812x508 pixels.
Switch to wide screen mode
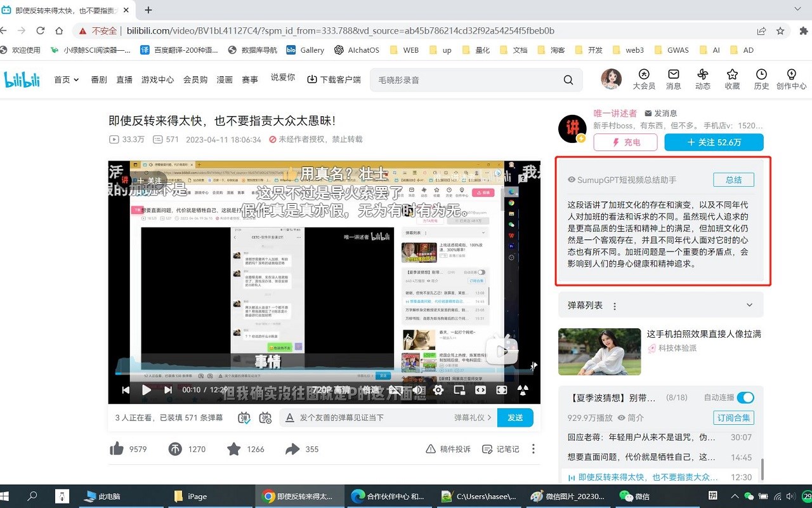(x=481, y=390)
